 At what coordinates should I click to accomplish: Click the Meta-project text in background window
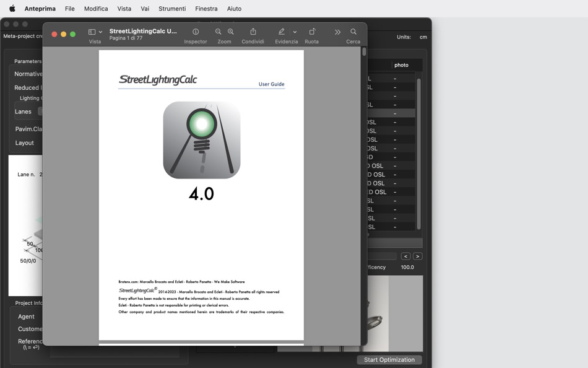(23, 36)
